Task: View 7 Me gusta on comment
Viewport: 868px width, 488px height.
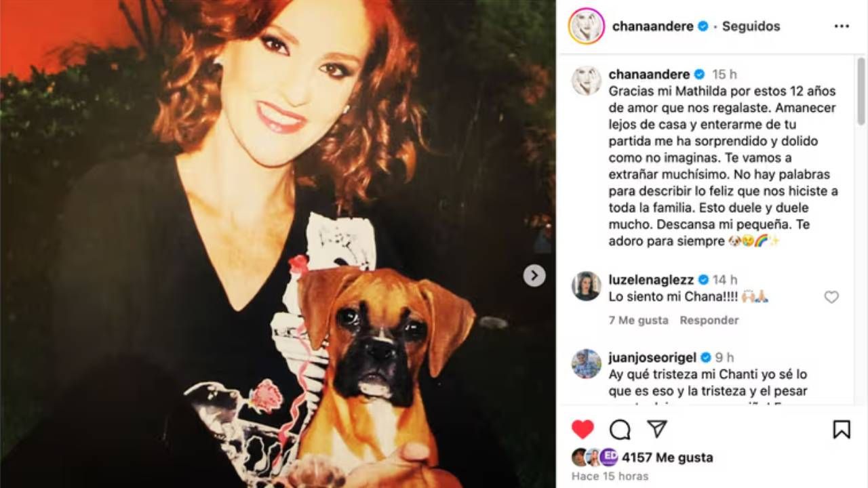Action: (638, 320)
